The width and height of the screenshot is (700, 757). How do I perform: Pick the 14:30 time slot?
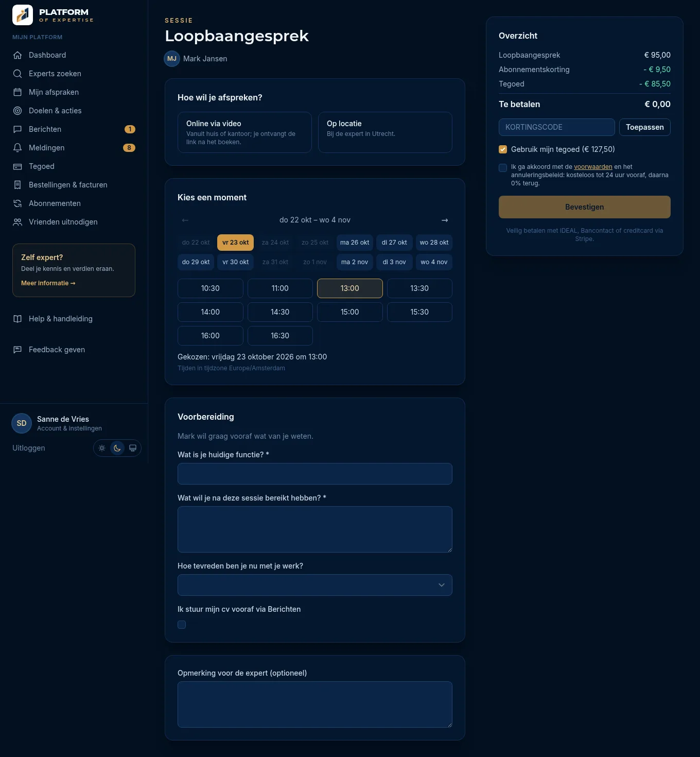tap(280, 312)
